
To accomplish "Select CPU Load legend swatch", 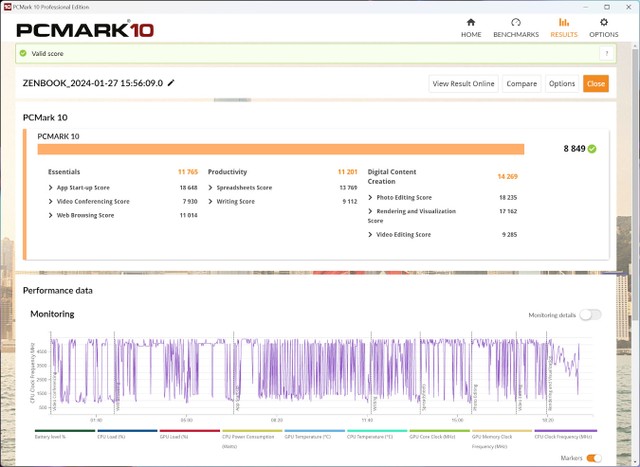I will click(127, 431).
